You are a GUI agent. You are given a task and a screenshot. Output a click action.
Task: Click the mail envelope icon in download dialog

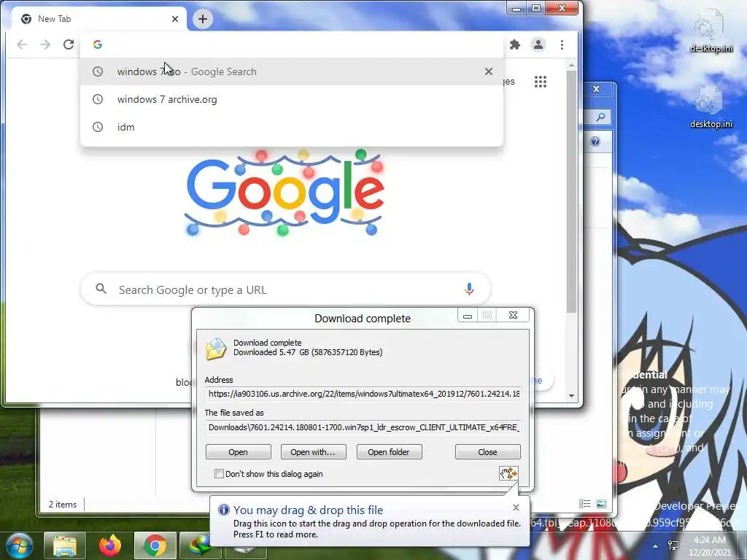pos(216,349)
